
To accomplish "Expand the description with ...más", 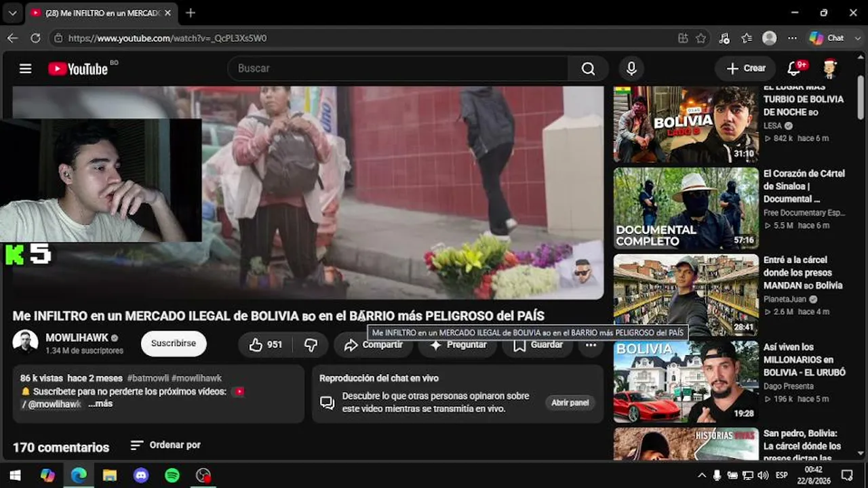I will pyautogui.click(x=100, y=404).
